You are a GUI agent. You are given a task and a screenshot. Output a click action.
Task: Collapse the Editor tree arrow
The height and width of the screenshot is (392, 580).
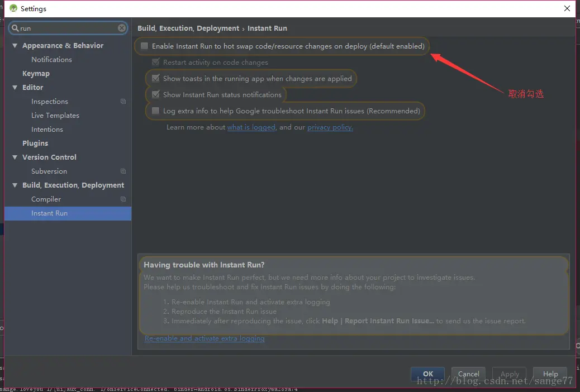click(x=15, y=87)
